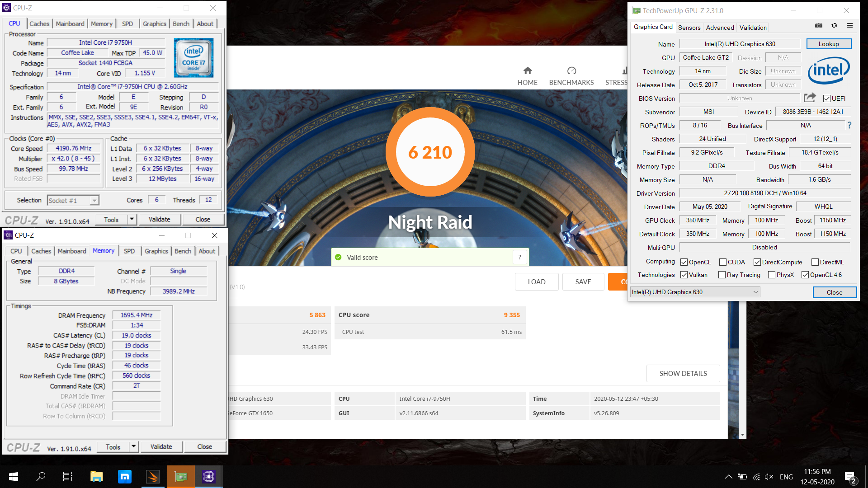Click BENCHMARKS menu label in 3DMark
Image resolution: width=868 pixels, height=488 pixels.
click(x=571, y=82)
